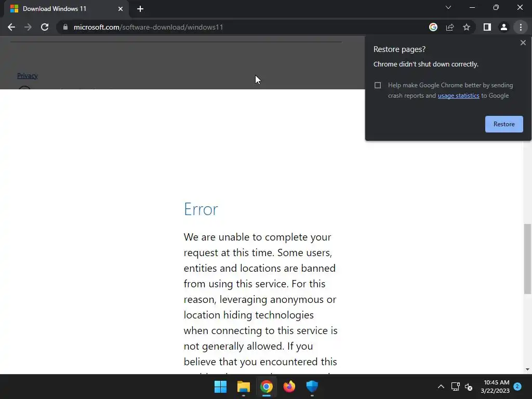Click the scrollbar down arrow

click(x=528, y=369)
